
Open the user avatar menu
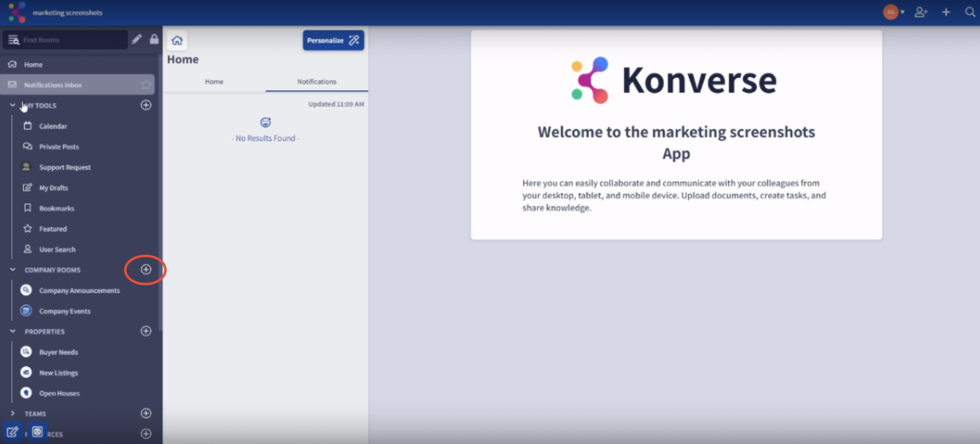894,12
